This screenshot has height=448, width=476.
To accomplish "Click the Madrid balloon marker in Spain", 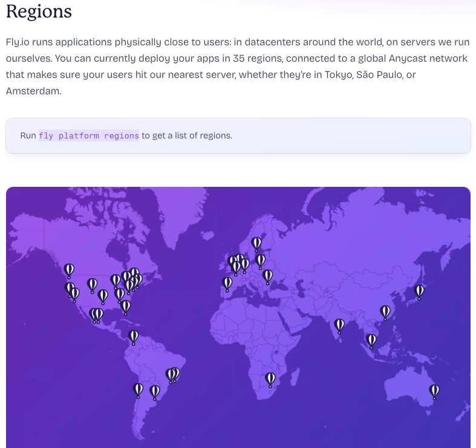I will (227, 284).
